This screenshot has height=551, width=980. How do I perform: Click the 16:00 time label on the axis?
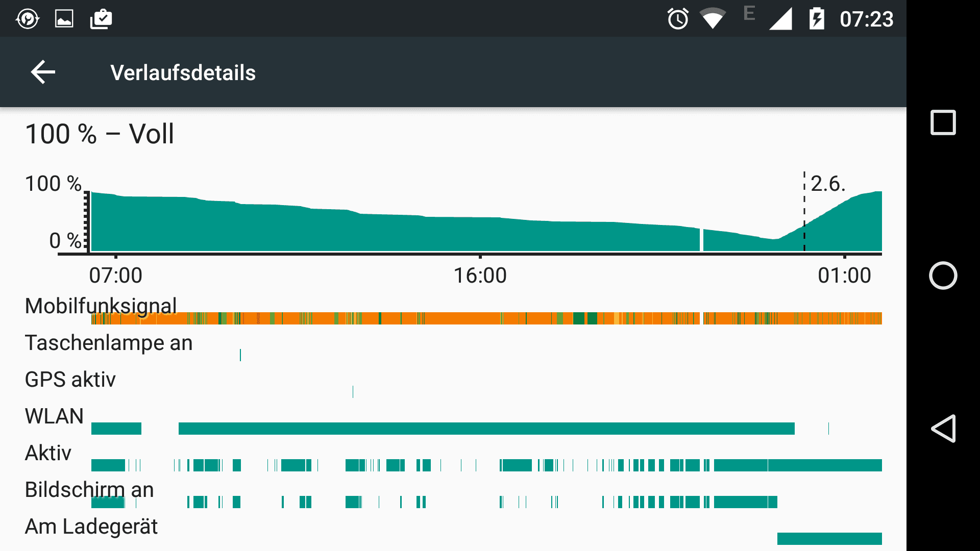point(480,275)
